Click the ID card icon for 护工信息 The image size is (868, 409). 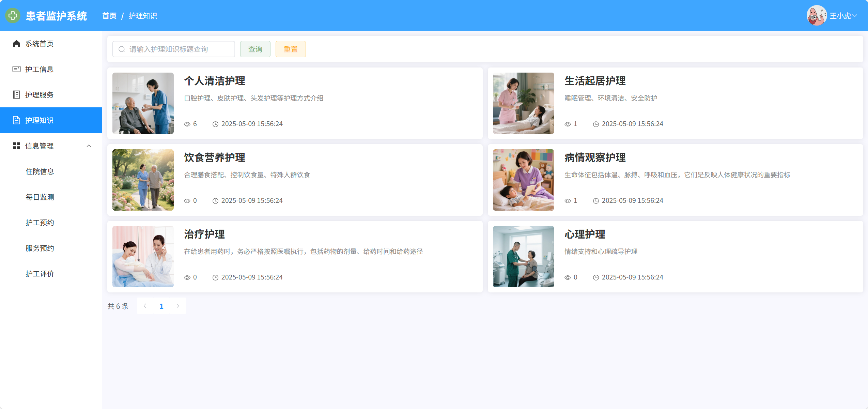16,69
